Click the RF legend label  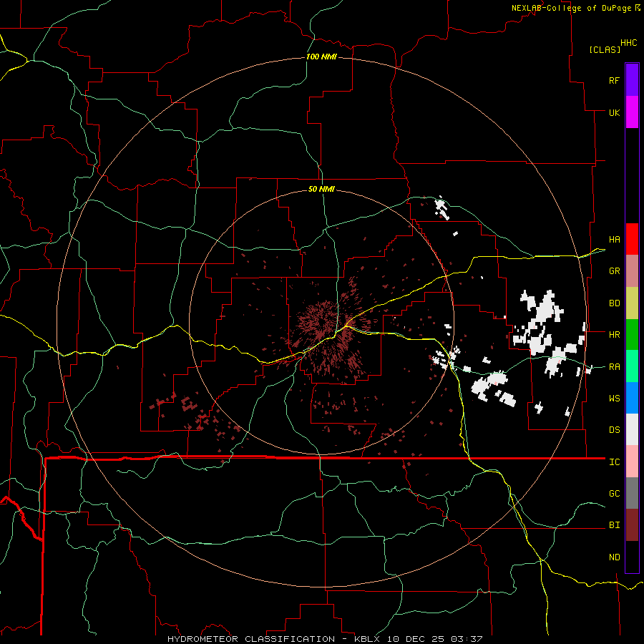[x=614, y=80]
